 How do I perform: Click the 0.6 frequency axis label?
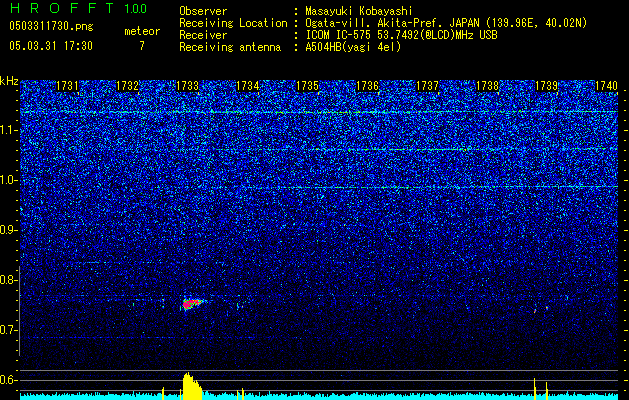tap(8, 380)
